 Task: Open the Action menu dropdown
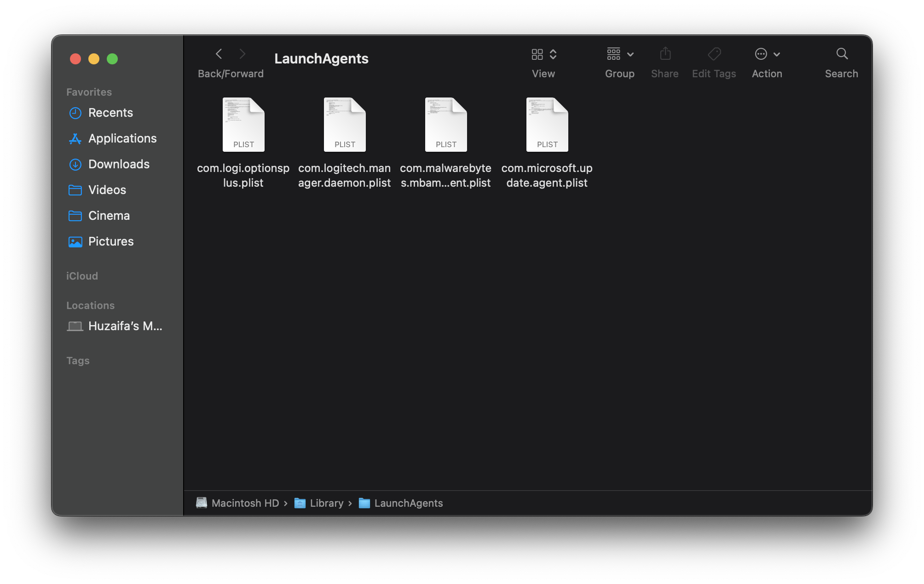[x=767, y=54]
